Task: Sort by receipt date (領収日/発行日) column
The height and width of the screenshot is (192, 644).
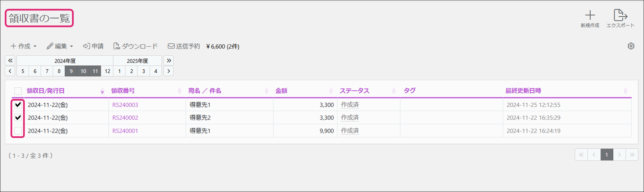Action: pos(46,91)
